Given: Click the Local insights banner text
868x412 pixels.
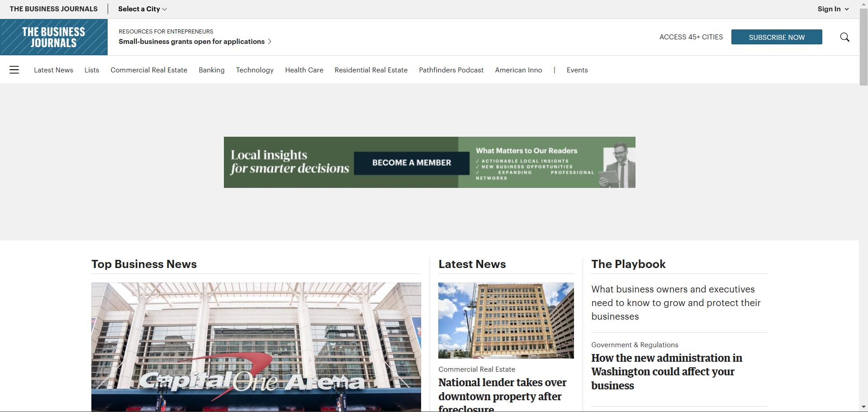Looking at the screenshot, I should pos(289,162).
